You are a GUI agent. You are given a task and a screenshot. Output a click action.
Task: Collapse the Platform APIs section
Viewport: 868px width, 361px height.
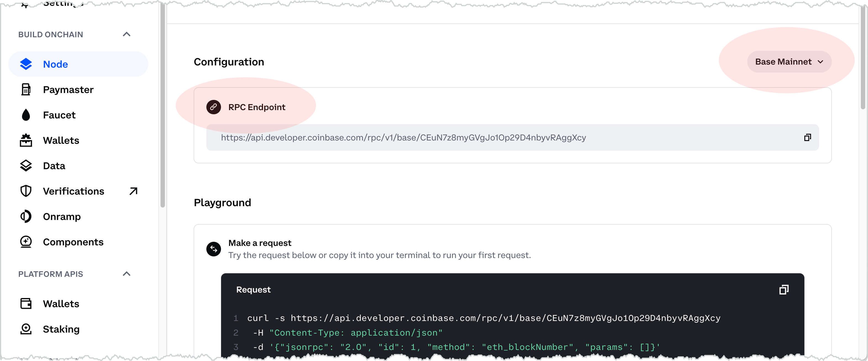[x=126, y=274]
